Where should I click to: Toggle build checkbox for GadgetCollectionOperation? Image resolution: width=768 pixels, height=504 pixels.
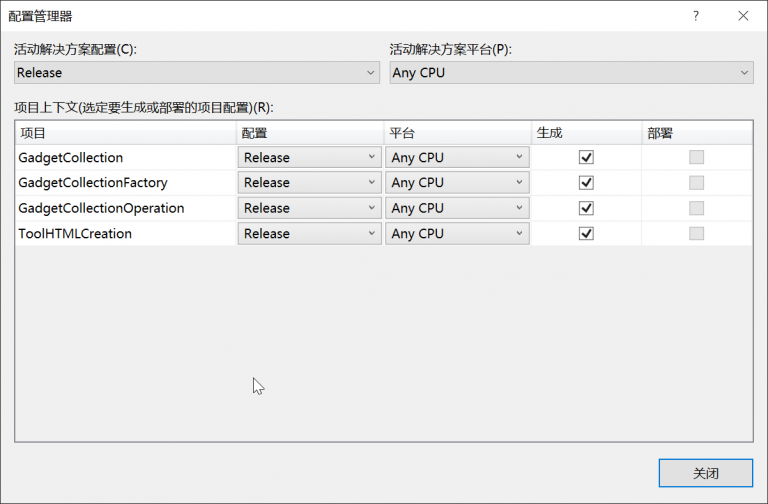586,208
